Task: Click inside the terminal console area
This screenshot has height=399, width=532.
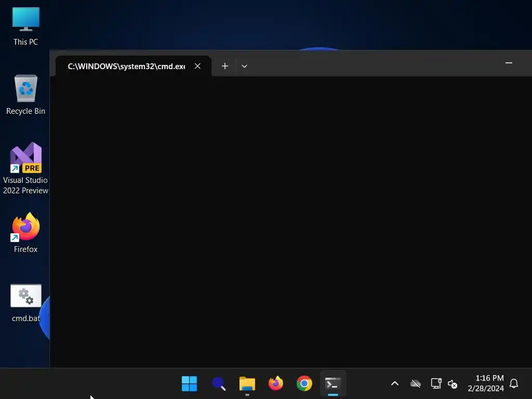Action: (291, 221)
